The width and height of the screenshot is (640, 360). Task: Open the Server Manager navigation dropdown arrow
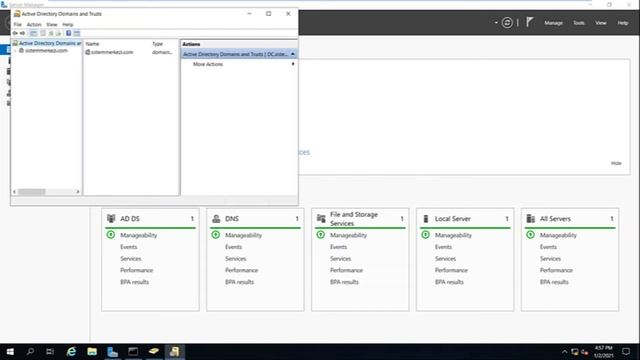496,23
